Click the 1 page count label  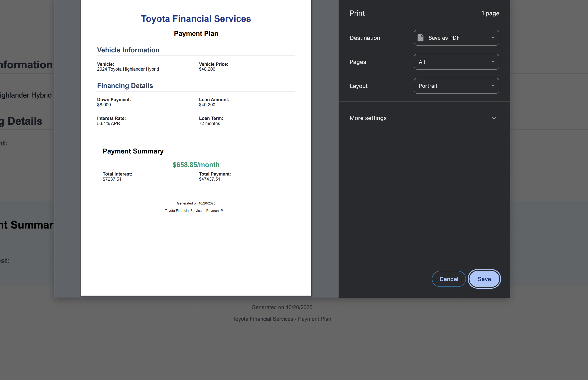[490, 13]
